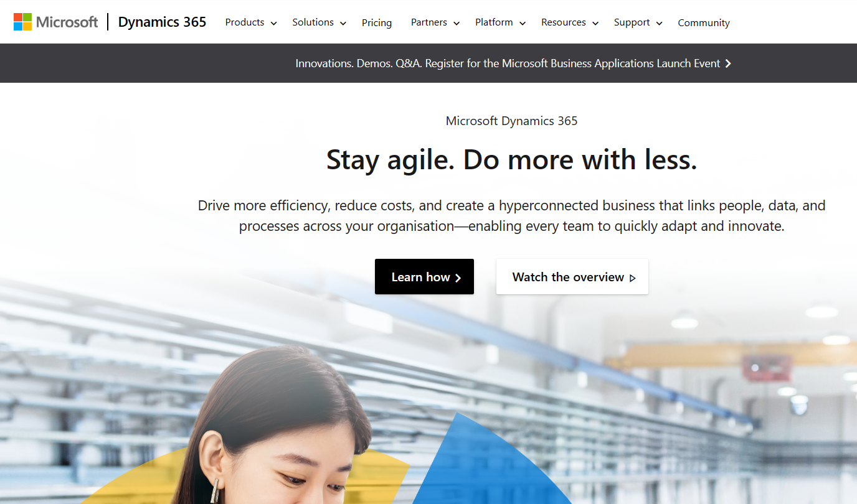The width and height of the screenshot is (857, 504).
Task: Click the Dynamics 365 wordmark
Action: tap(162, 21)
